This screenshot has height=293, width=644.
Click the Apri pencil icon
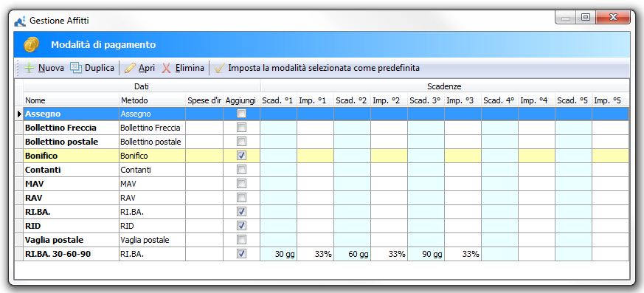coord(130,68)
